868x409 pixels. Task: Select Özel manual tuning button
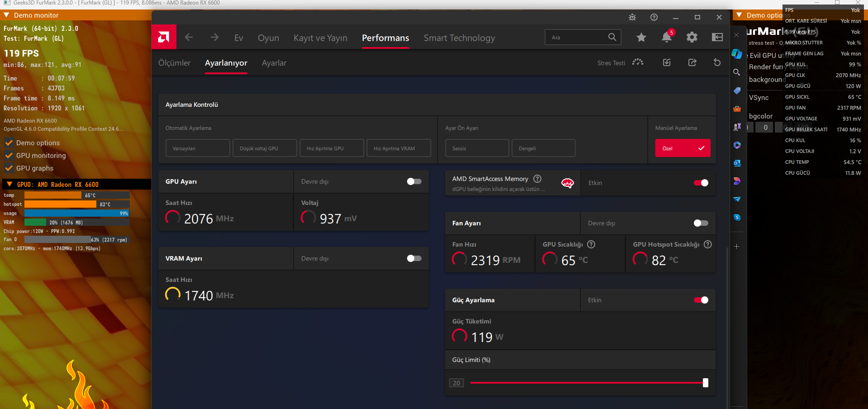683,148
